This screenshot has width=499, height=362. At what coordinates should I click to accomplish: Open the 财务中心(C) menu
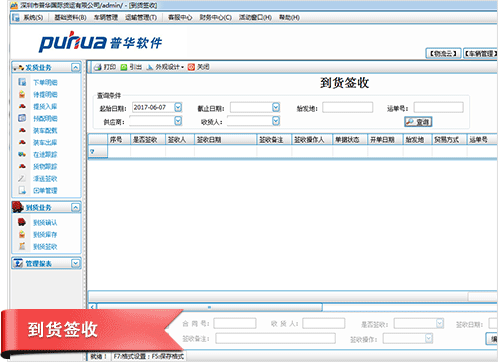click(x=215, y=17)
